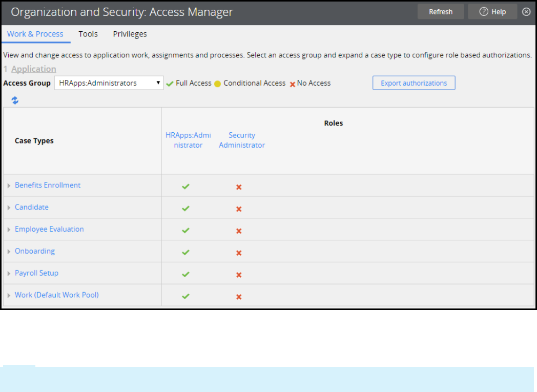Click Payroll Setup green checkmark icon
The image size is (537, 392).
point(185,275)
